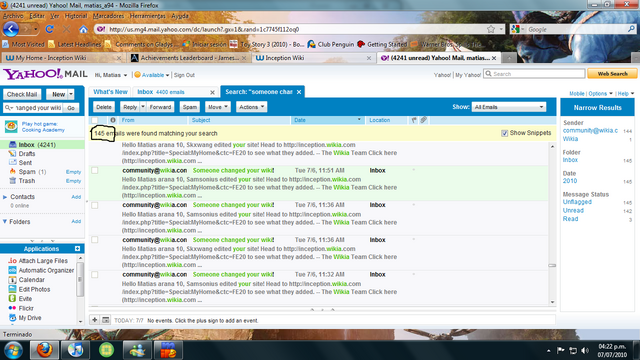Open the Trash folder
This screenshot has height=360, width=640.
pyautogui.click(x=27, y=181)
